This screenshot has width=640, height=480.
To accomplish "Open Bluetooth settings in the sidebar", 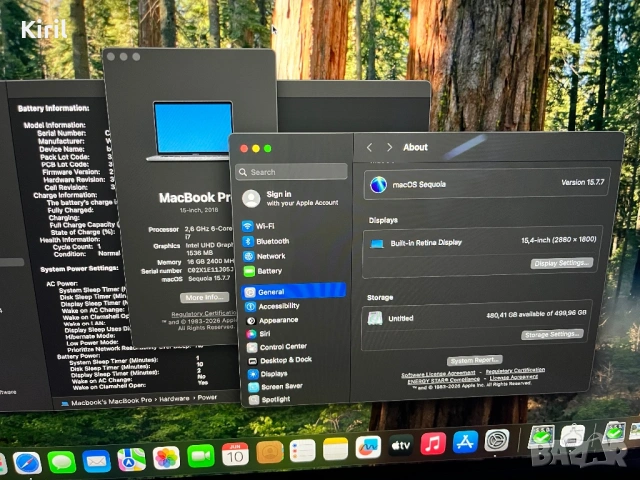I will (266, 241).
